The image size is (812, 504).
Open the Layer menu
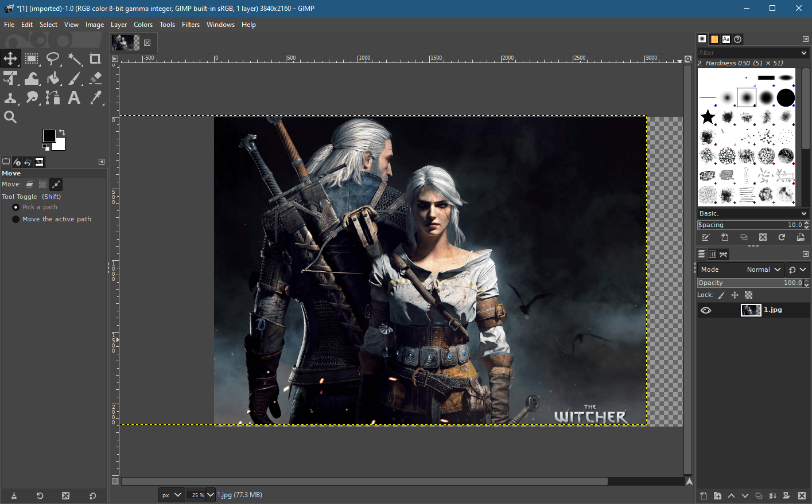[119, 25]
